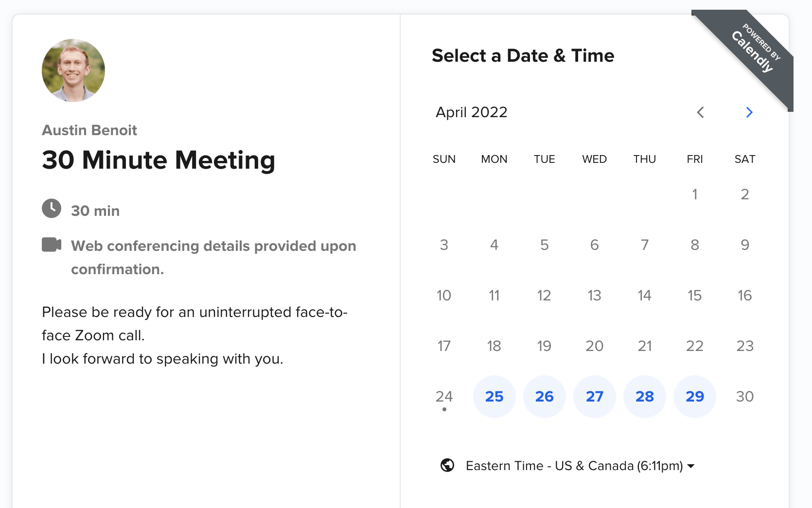Select April 25 on the calendar
Image resolution: width=812 pixels, height=508 pixels.
494,397
